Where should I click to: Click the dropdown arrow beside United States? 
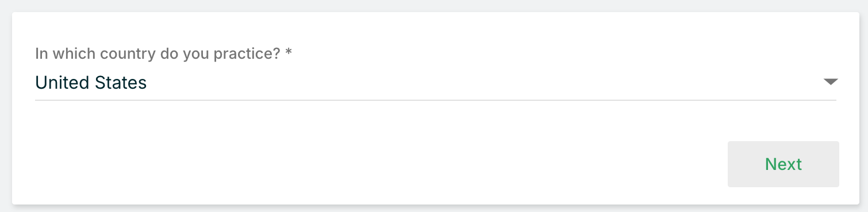pos(831,82)
